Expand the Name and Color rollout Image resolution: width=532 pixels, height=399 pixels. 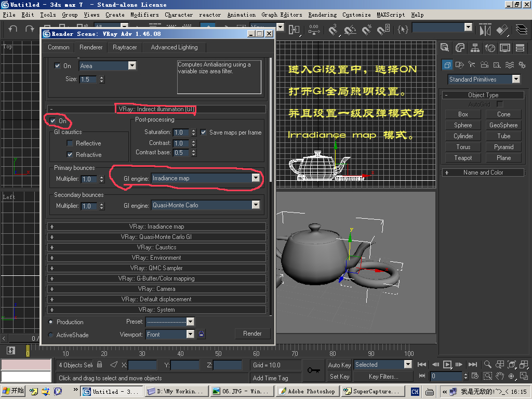[x=483, y=172]
